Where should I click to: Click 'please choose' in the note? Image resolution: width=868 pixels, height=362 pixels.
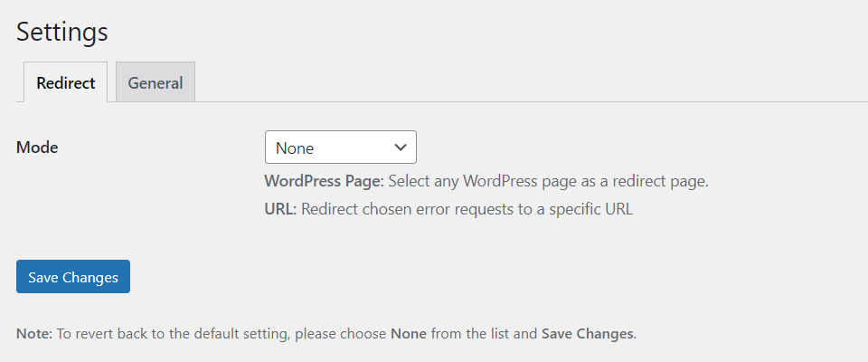[x=345, y=333]
